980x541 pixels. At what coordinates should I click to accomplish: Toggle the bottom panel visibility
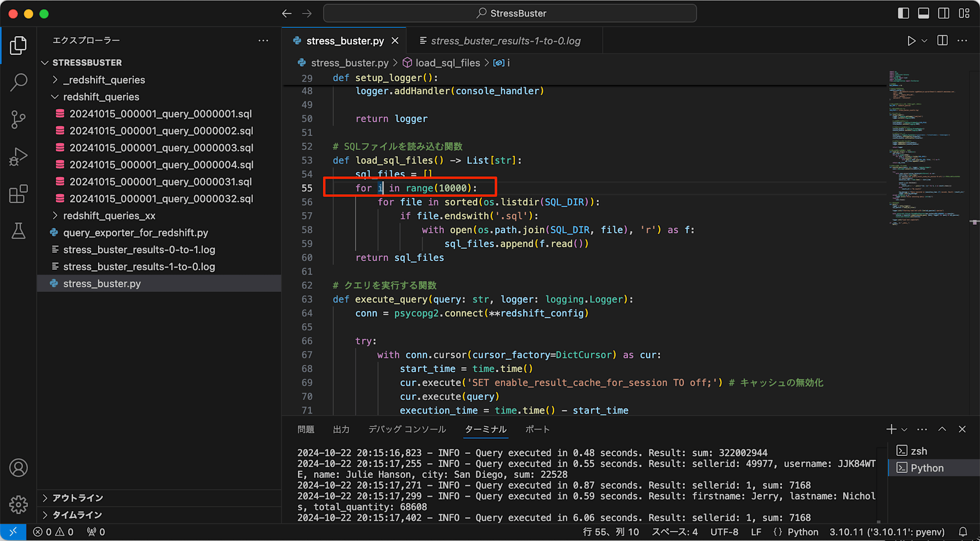coord(924,13)
